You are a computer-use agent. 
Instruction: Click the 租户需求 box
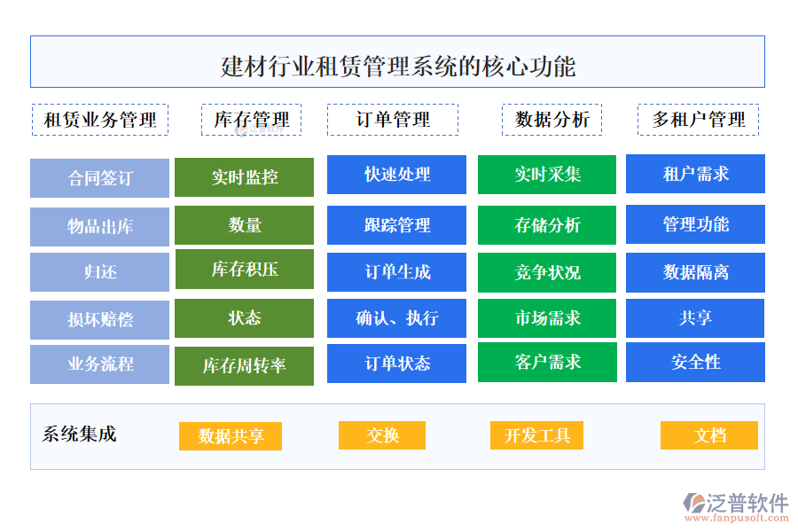click(x=695, y=174)
